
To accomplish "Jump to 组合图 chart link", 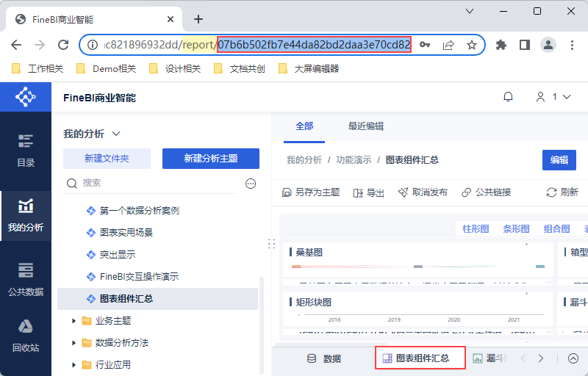I will (x=556, y=229).
